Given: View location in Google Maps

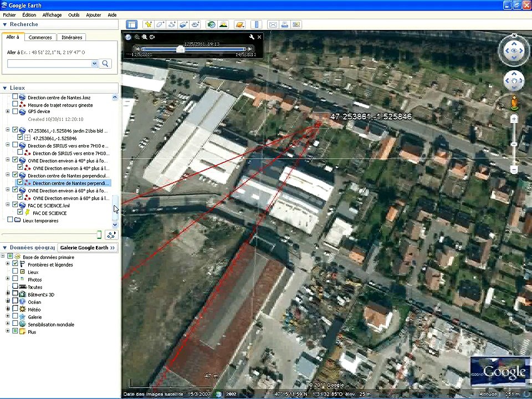Looking at the screenshot, I should click(x=296, y=25).
